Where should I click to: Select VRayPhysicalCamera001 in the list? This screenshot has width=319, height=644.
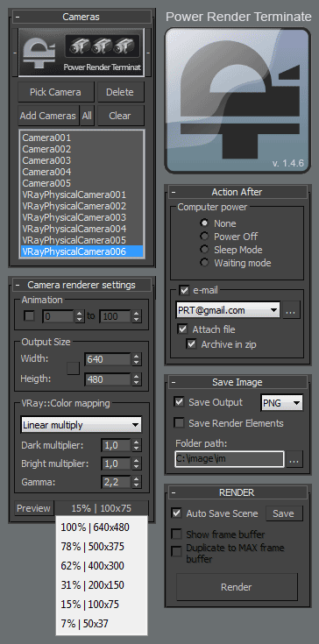[82, 195]
